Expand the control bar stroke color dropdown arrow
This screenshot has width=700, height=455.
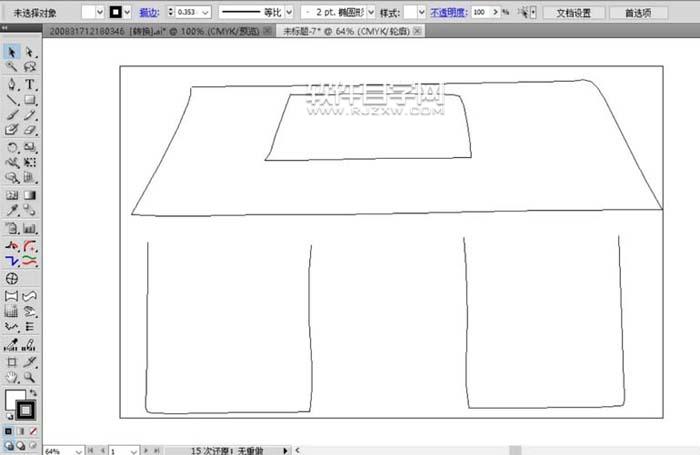128,13
